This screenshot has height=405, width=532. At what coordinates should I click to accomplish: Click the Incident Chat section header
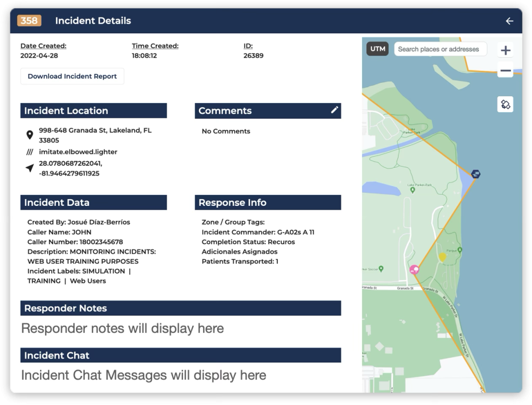click(x=181, y=355)
